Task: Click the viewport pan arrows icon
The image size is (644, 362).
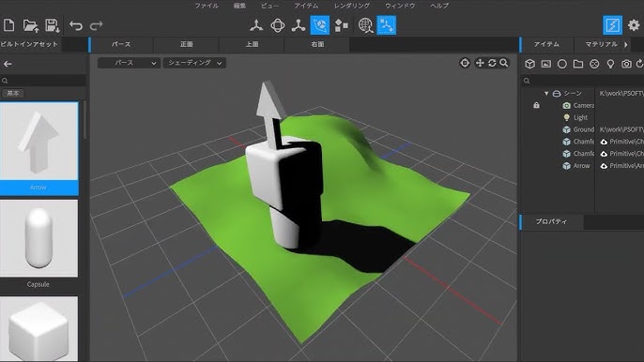Action: (x=480, y=63)
